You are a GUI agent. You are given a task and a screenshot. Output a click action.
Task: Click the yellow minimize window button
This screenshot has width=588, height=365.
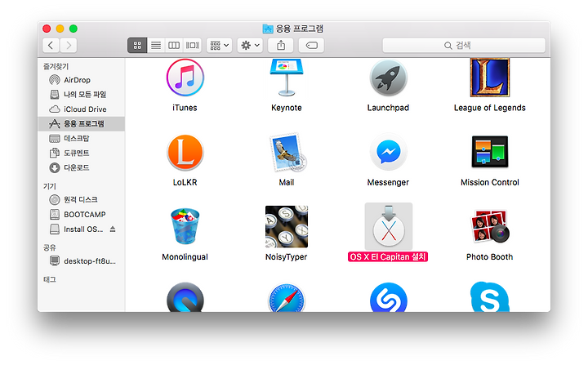[60, 29]
